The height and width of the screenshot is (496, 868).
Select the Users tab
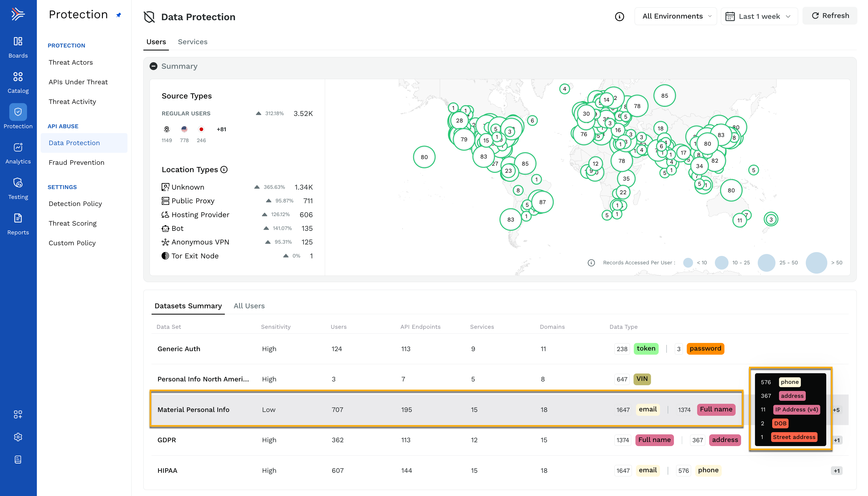(x=156, y=41)
